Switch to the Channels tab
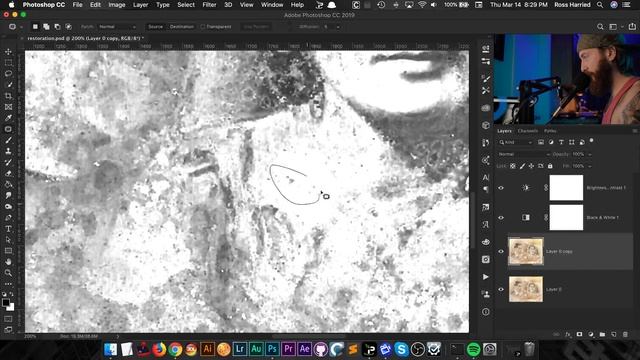The image size is (640, 360). (527, 131)
